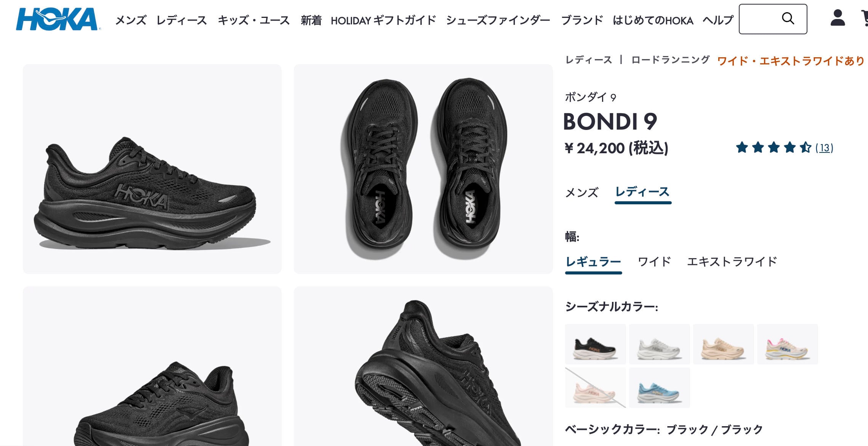The image size is (868, 446).
Task: Click the search magnifier icon
Action: [788, 18]
